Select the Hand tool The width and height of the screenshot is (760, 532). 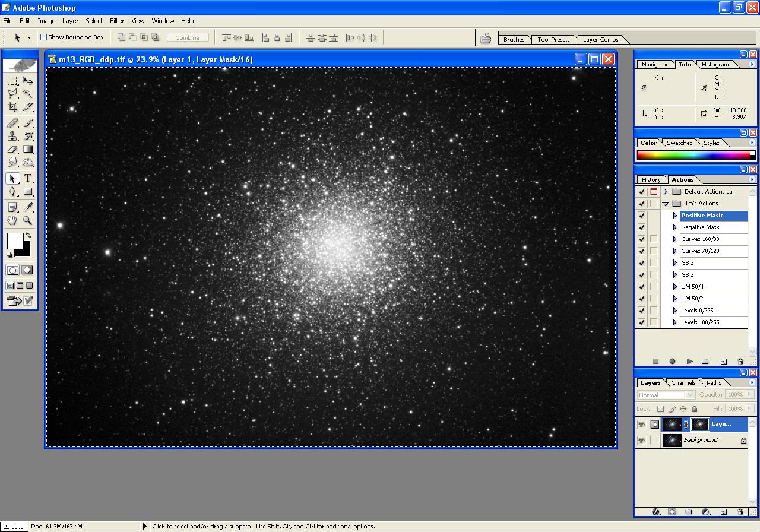point(12,221)
